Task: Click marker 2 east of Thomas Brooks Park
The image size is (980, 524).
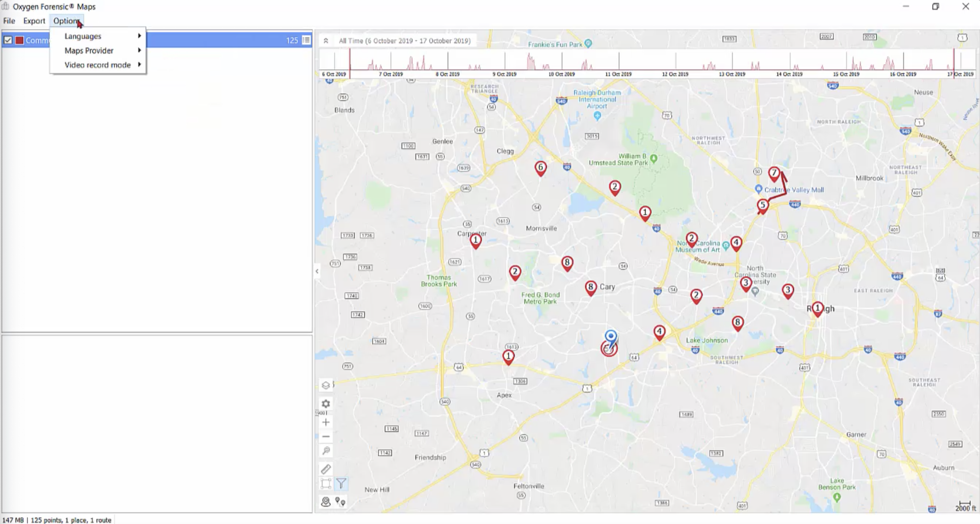Action: pos(515,273)
